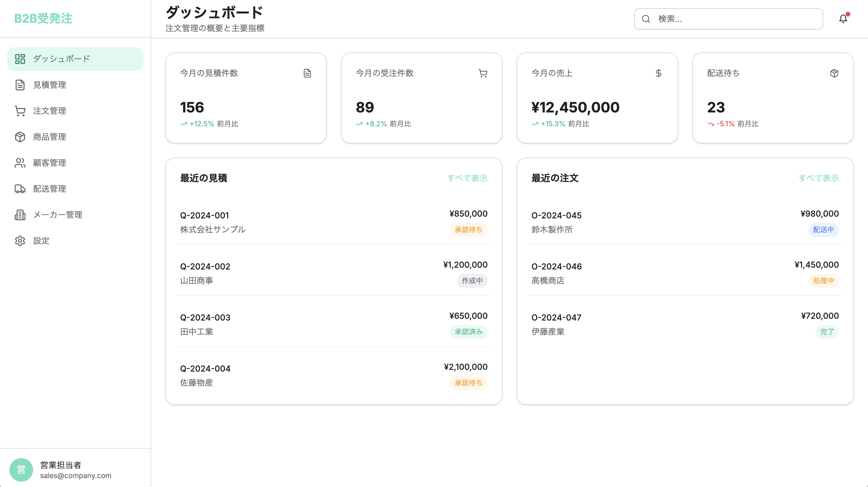Open 見積管理 via the document icon
This screenshot has height=487, width=868.
click(x=20, y=85)
